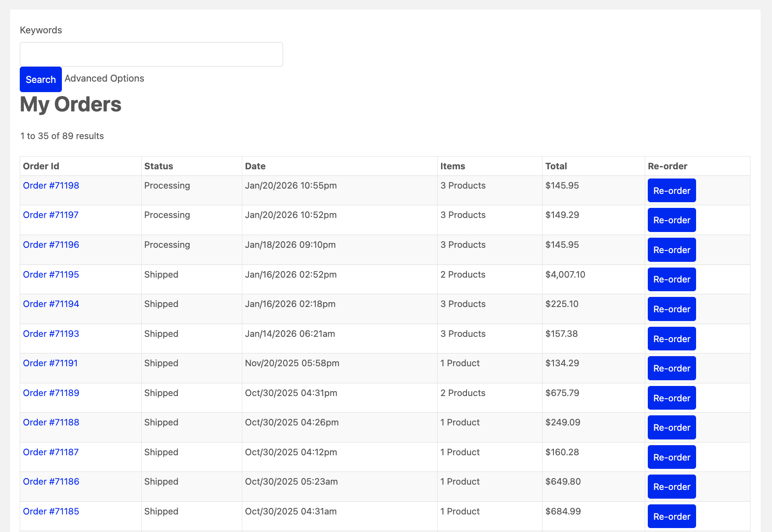Screen dimensions: 772x532
Task: Re-order the $4,007.10 shipped order
Action: click(x=671, y=279)
